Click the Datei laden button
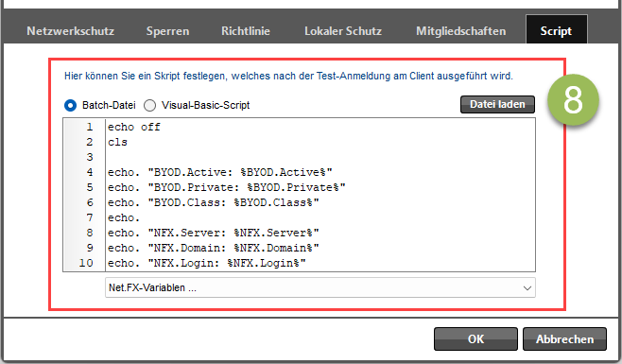The height and width of the screenshot is (364, 622). point(497,104)
